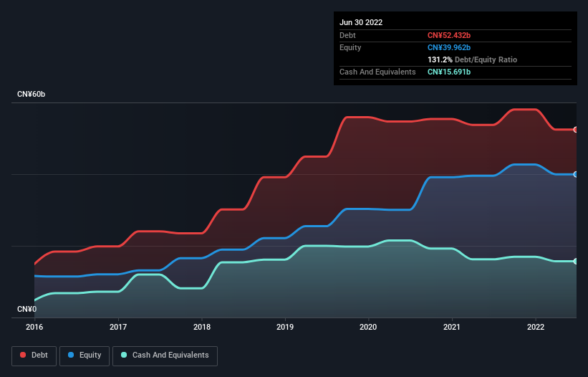The image size is (588, 377).
Task: Click the 2022 x-axis label
Action: pyautogui.click(x=536, y=327)
